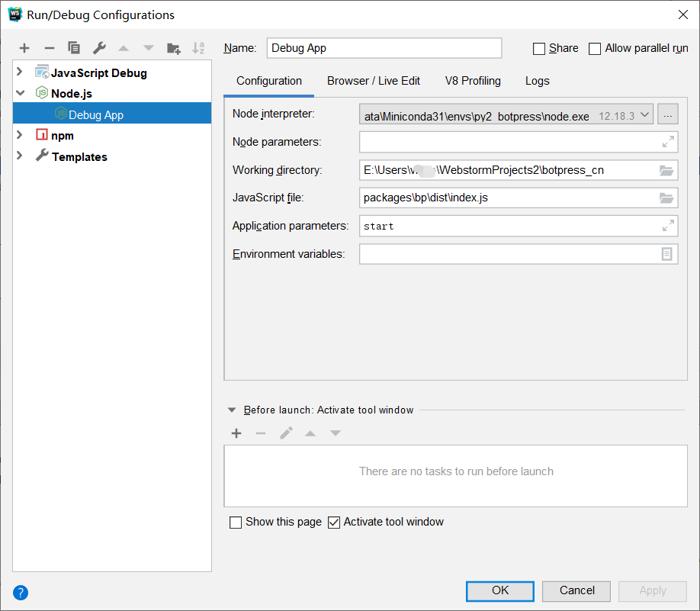Expand the Application parameters field editor
This screenshot has height=611, width=700.
coord(668,226)
